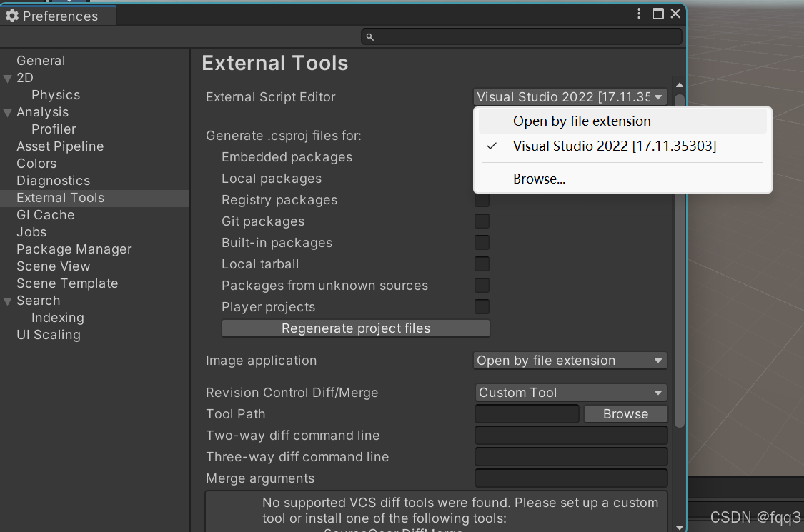Focus the preferences search field
The width and height of the screenshot is (804, 532).
pos(522,37)
